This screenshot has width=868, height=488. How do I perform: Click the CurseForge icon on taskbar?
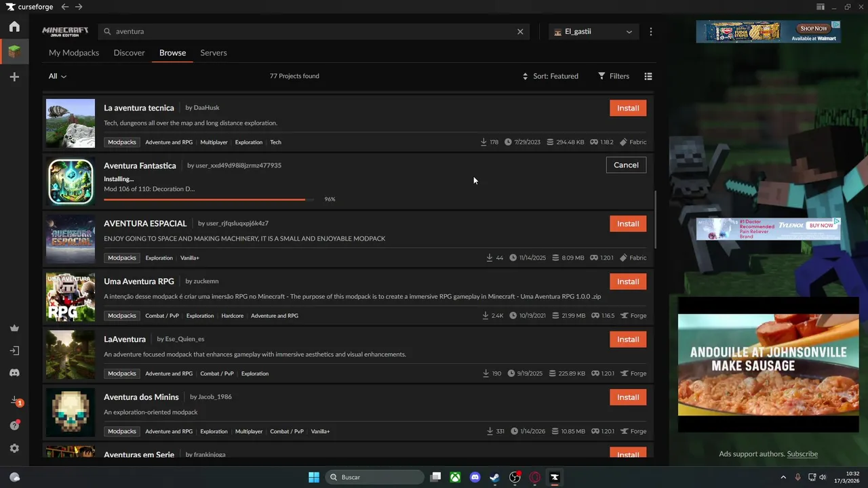click(x=555, y=477)
